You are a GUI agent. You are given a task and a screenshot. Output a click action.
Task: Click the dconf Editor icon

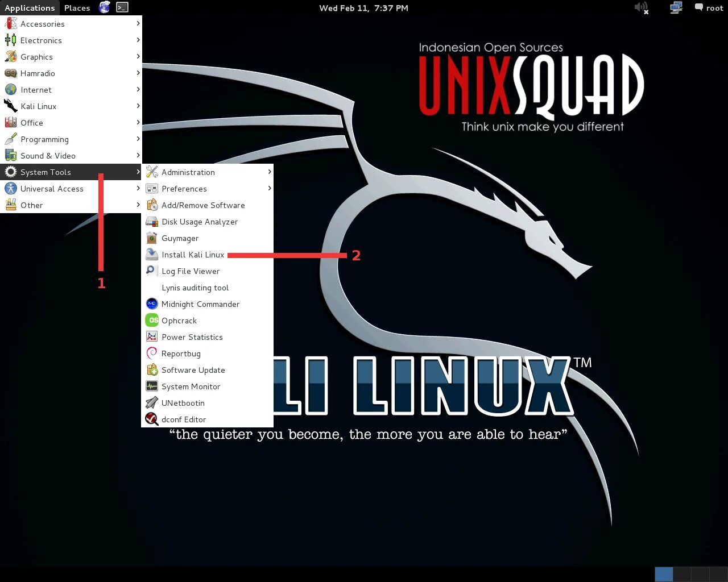(152, 419)
